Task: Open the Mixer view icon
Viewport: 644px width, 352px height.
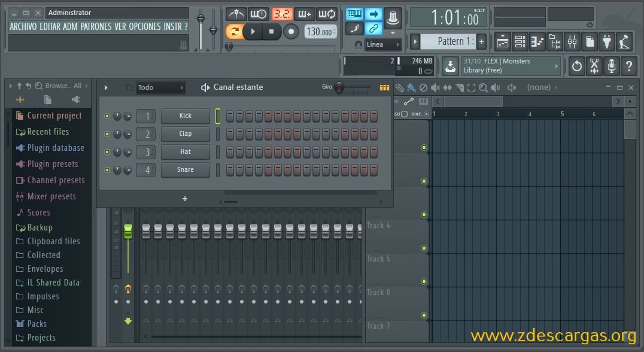Action: coord(572,41)
